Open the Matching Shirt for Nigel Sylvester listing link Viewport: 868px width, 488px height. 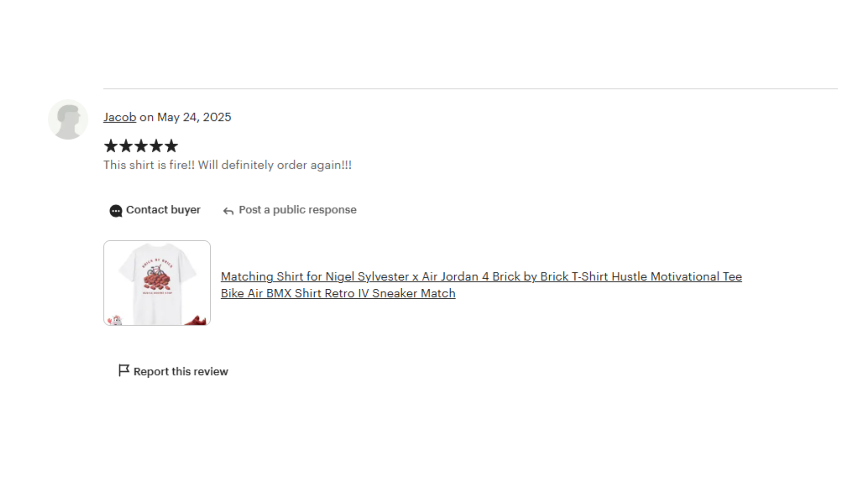tap(481, 285)
